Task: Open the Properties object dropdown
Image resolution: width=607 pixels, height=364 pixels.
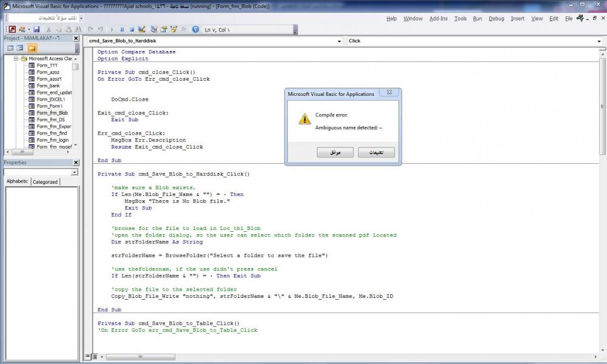Action: click(x=74, y=172)
